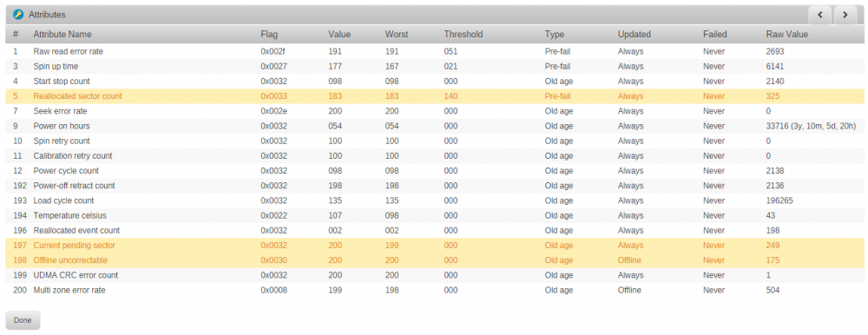Select the Power cycle count row

point(435,171)
